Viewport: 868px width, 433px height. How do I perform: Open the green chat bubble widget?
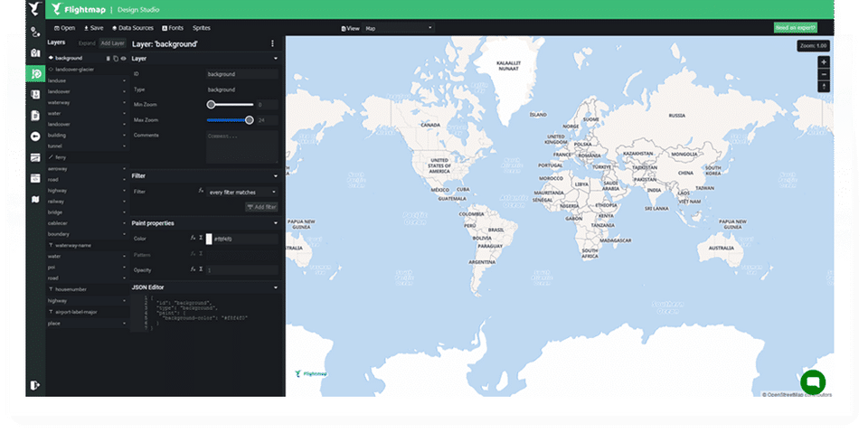813,382
